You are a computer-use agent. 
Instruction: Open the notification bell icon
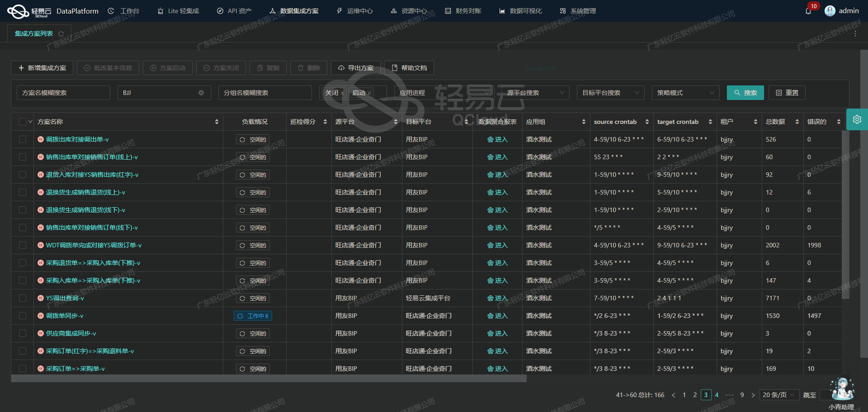pyautogui.click(x=808, y=11)
